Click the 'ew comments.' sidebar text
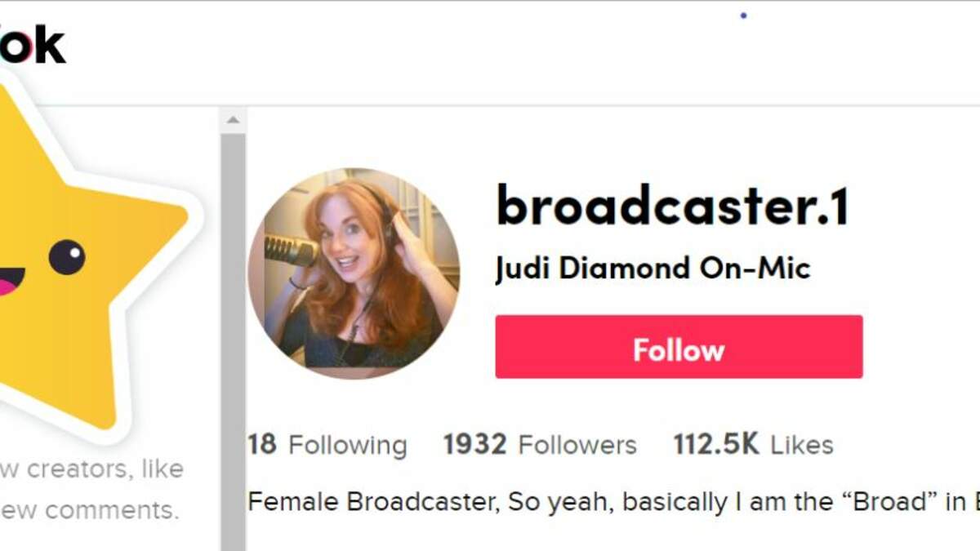The height and width of the screenshot is (551, 980). click(x=89, y=511)
